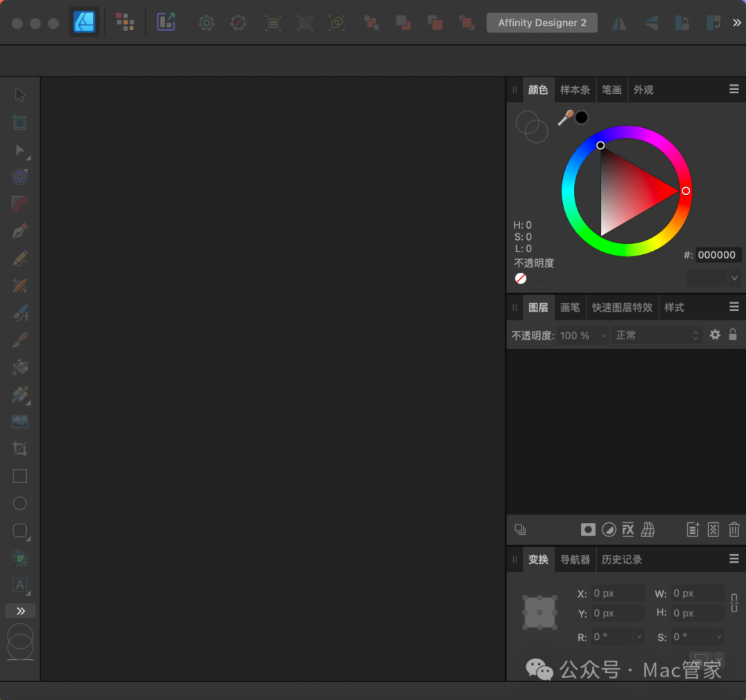Image resolution: width=746 pixels, height=700 pixels.
Task: Open the layers panel options menu
Action: (x=734, y=306)
